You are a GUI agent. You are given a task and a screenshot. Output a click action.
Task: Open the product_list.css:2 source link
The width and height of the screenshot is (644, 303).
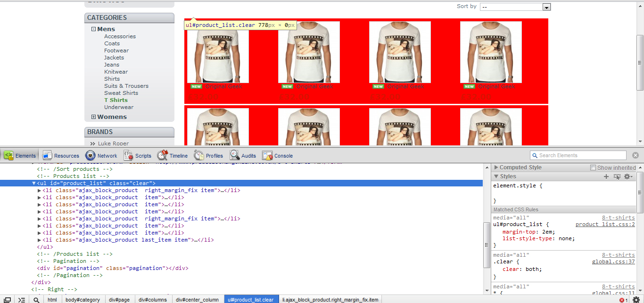(x=605, y=225)
